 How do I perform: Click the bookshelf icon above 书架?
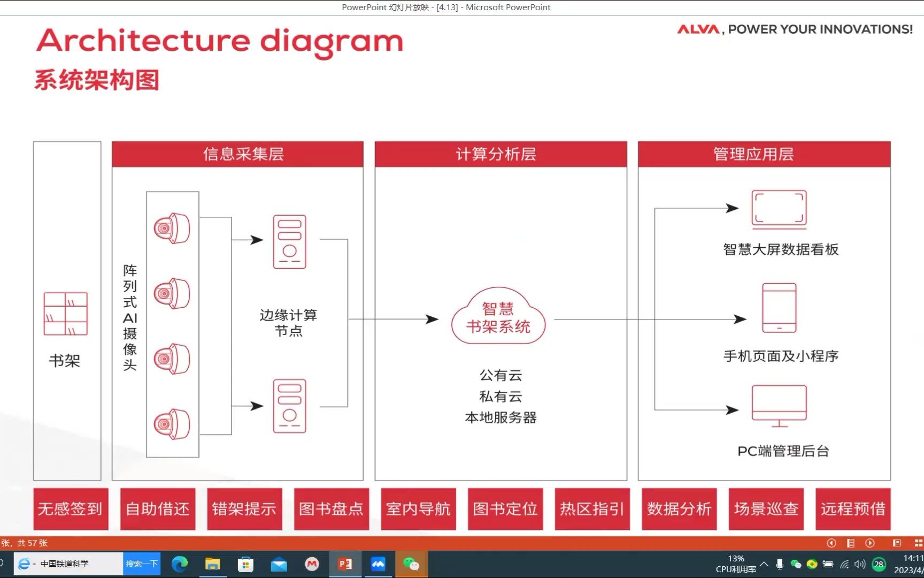(x=65, y=314)
